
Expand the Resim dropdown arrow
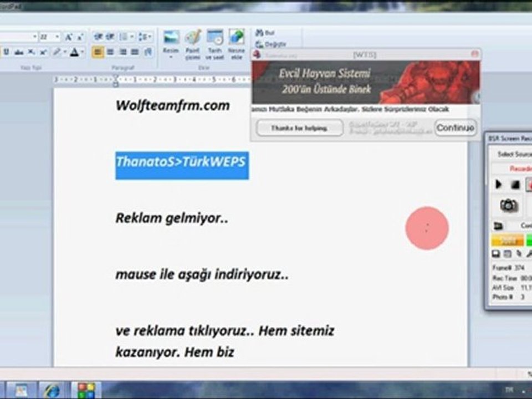coord(171,58)
